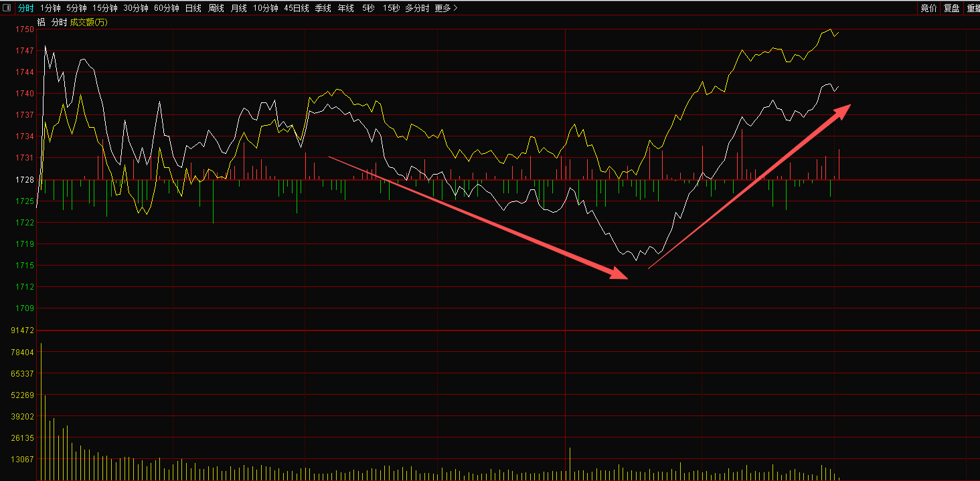The width and height of the screenshot is (980, 481).
Task: Open the 45日线 period tab
Action: [296, 8]
